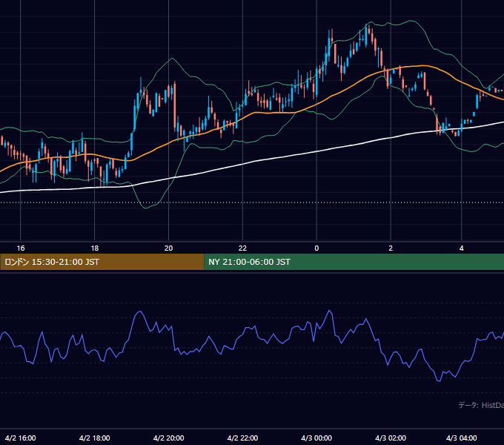Click the '20' hour label on price chart axis
Image resolution: width=504 pixels, height=445 pixels.
pos(168,248)
